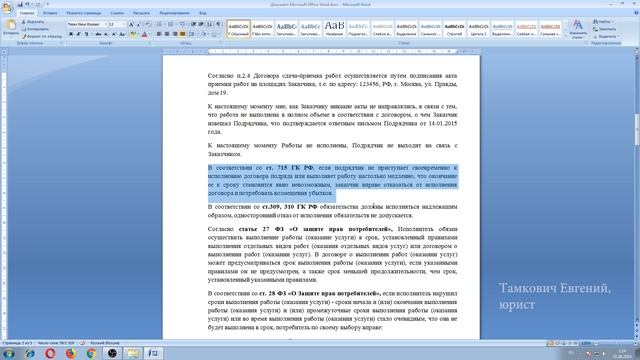
Task: Click the Sort icon
Action: (x=210, y=24)
